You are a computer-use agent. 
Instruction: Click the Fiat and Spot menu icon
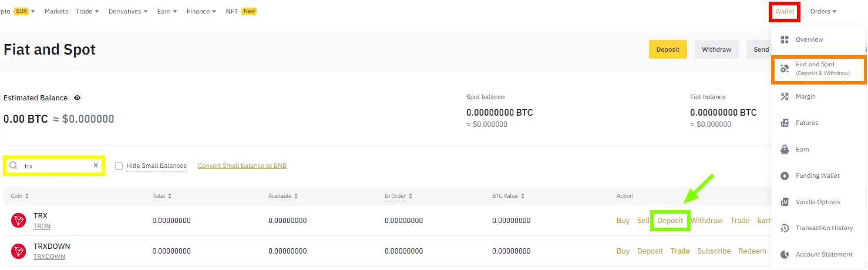pos(785,69)
